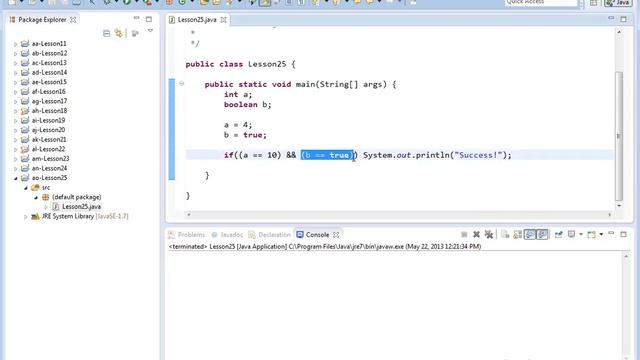
Task: Toggle show console when standard out changes
Action: (530, 234)
